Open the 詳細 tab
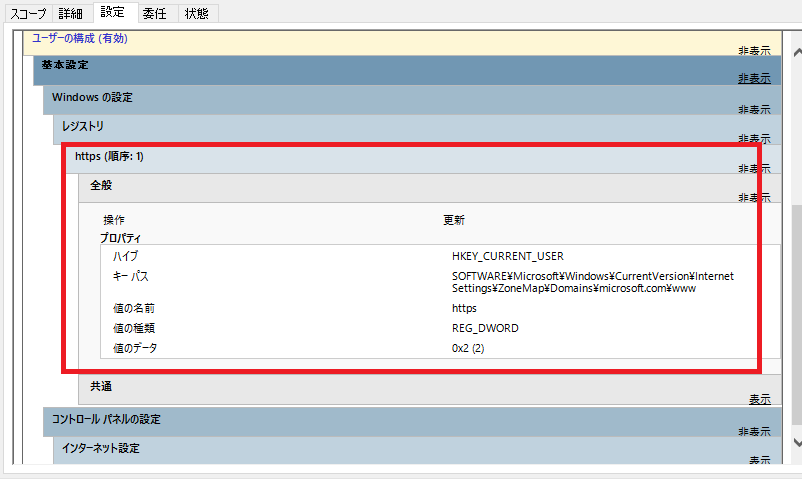 (x=70, y=13)
